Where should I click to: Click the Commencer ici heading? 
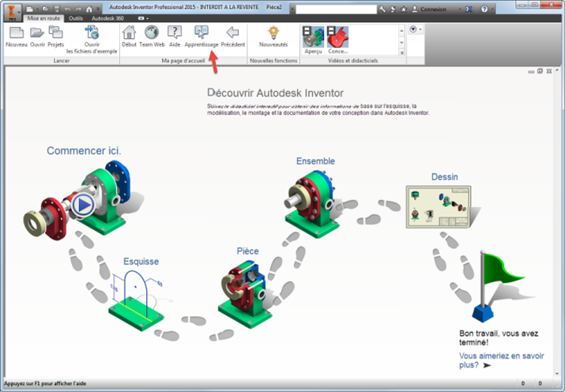[84, 150]
